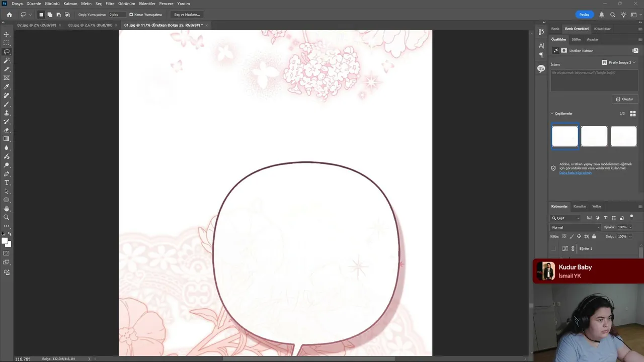Toggle Quick Mask mode
644x362 pixels.
tap(7, 253)
